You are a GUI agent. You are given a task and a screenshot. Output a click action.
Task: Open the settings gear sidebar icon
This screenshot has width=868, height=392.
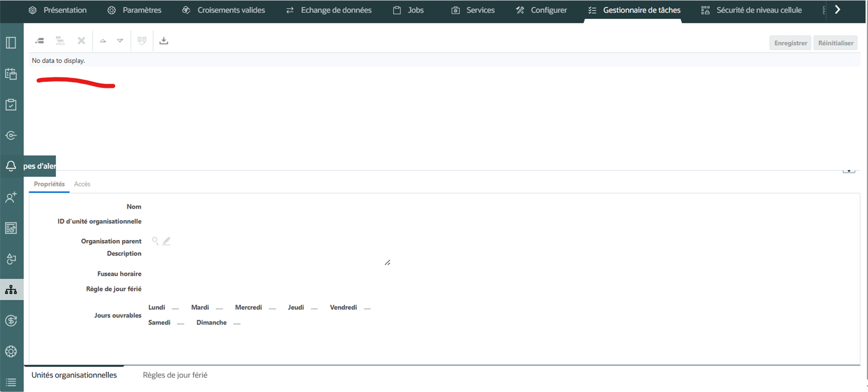pos(11,351)
